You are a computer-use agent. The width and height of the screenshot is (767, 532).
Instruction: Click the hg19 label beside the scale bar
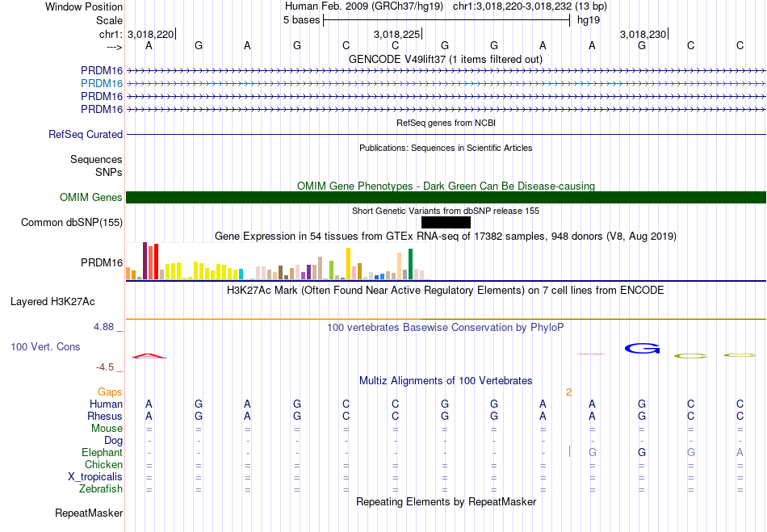click(x=589, y=20)
